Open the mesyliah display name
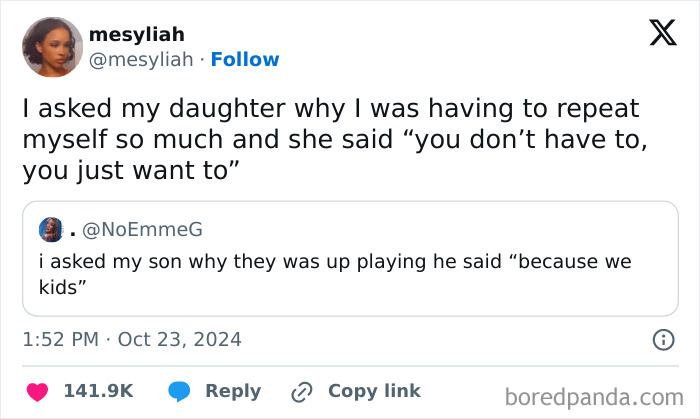The height and width of the screenshot is (419, 700). click(x=136, y=35)
